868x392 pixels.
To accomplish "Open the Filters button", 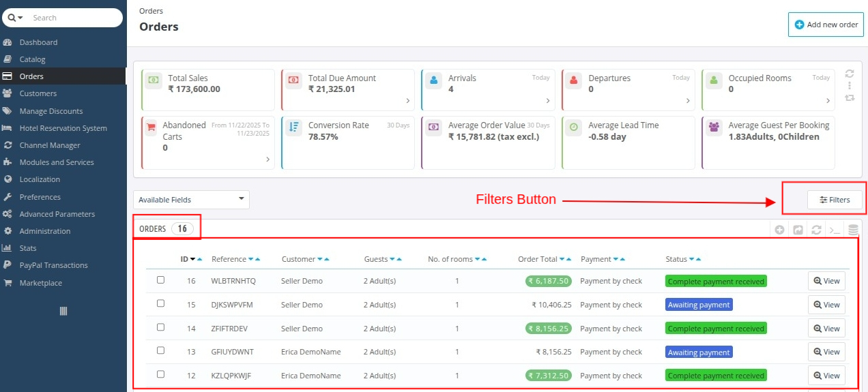I will tap(835, 200).
